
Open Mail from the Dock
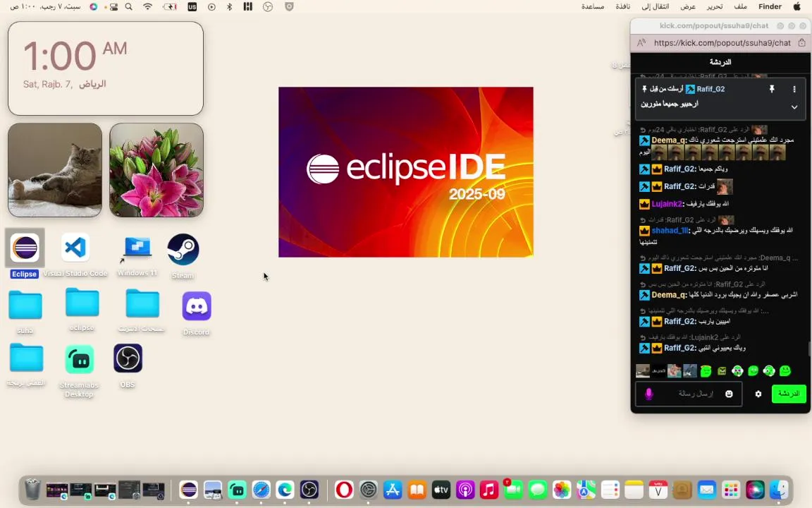(706, 490)
